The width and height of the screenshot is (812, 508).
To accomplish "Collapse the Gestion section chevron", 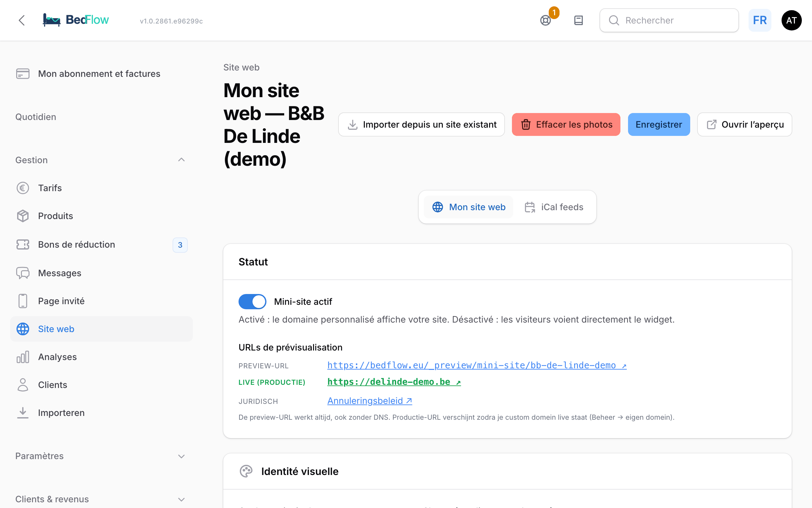I will tap(181, 160).
